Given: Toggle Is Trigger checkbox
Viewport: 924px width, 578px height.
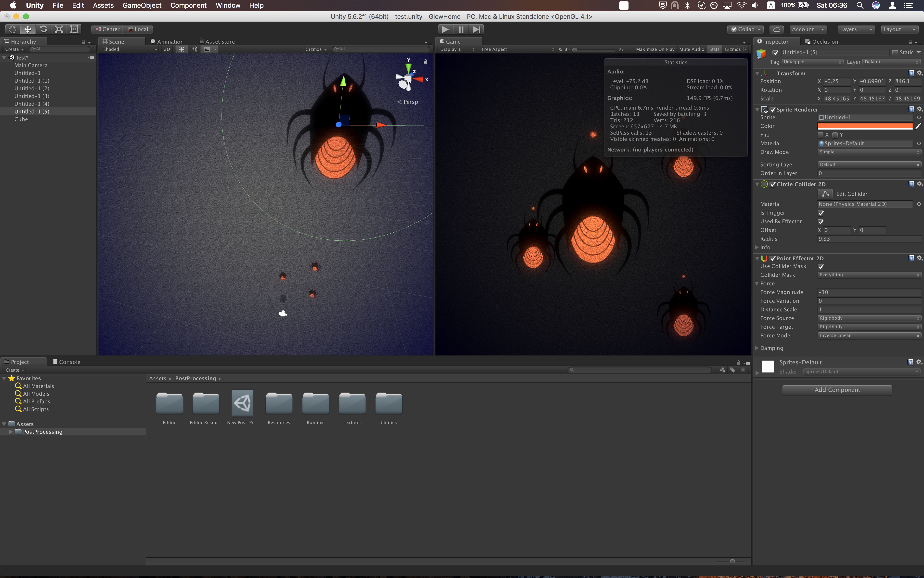Looking at the screenshot, I should (821, 213).
